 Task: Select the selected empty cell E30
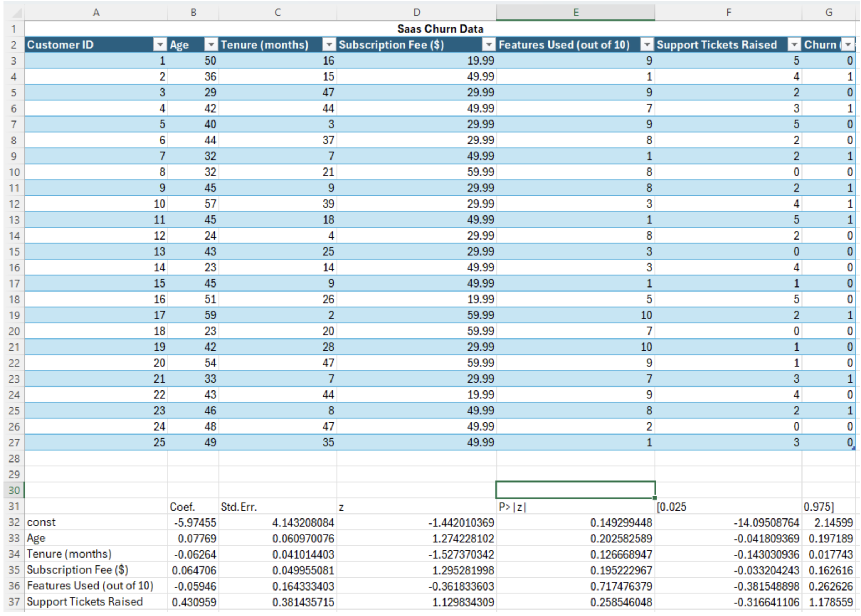[576, 490]
